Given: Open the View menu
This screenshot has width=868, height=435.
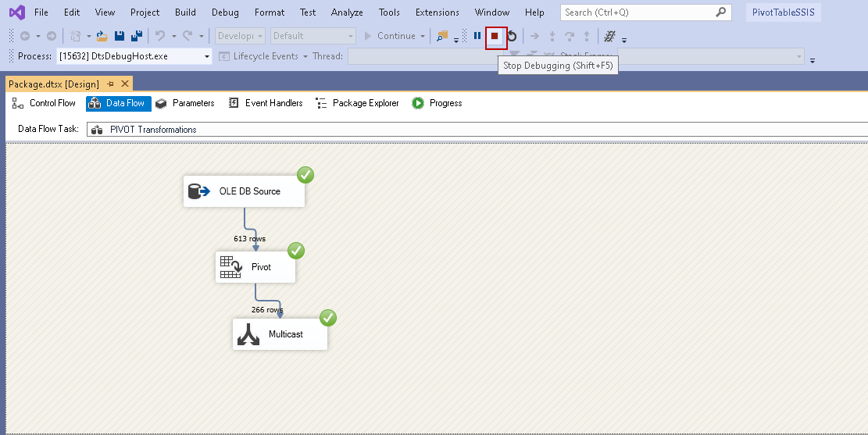Looking at the screenshot, I should coord(105,12).
